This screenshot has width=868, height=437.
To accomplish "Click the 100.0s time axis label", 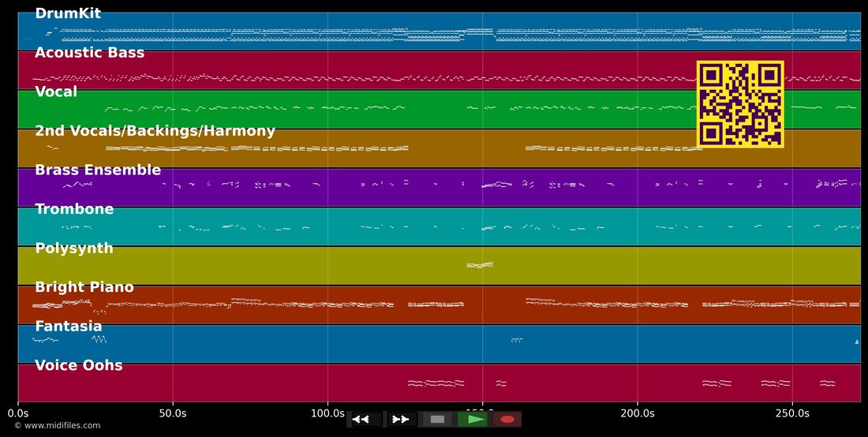I will 327,413.
